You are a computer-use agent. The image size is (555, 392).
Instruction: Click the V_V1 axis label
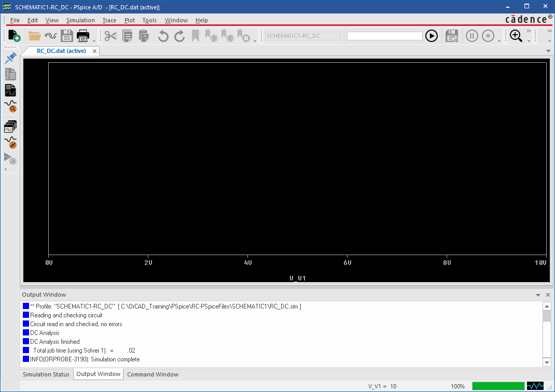pos(298,278)
